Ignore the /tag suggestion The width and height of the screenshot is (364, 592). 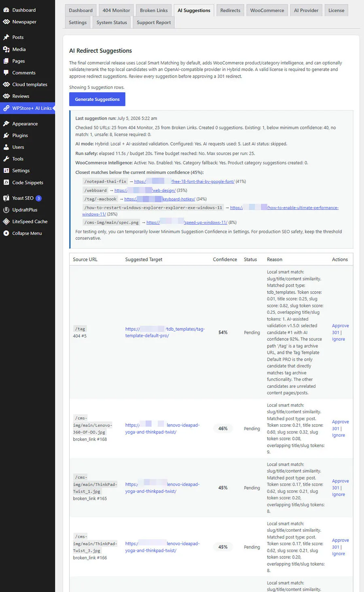[x=339, y=339]
